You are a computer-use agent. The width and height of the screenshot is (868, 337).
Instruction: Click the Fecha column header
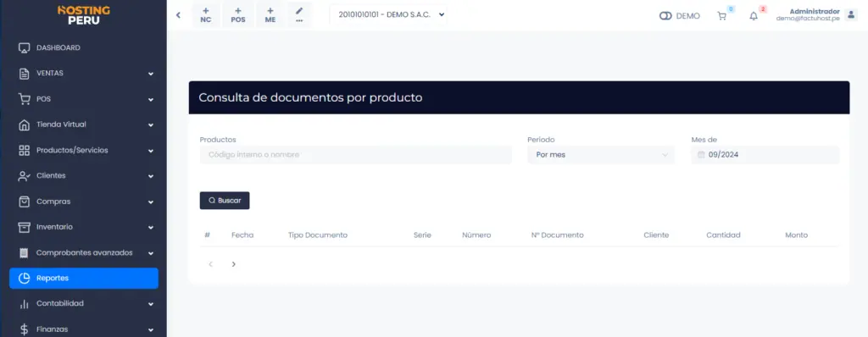(x=242, y=235)
